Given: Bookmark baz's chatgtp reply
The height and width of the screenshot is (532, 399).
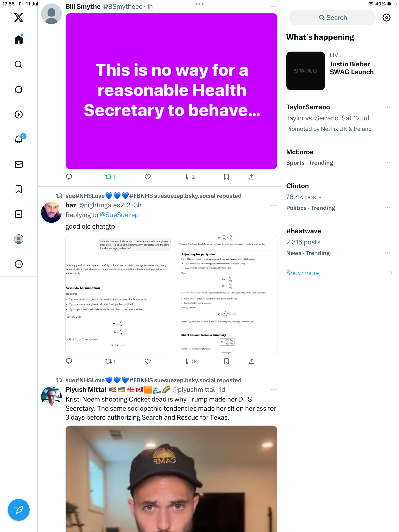Looking at the screenshot, I should (x=226, y=361).
